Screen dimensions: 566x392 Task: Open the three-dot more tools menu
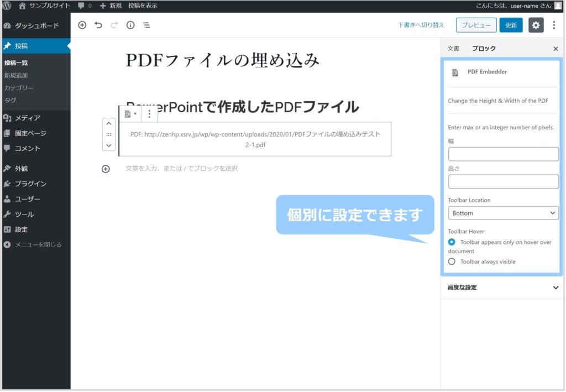pos(554,25)
